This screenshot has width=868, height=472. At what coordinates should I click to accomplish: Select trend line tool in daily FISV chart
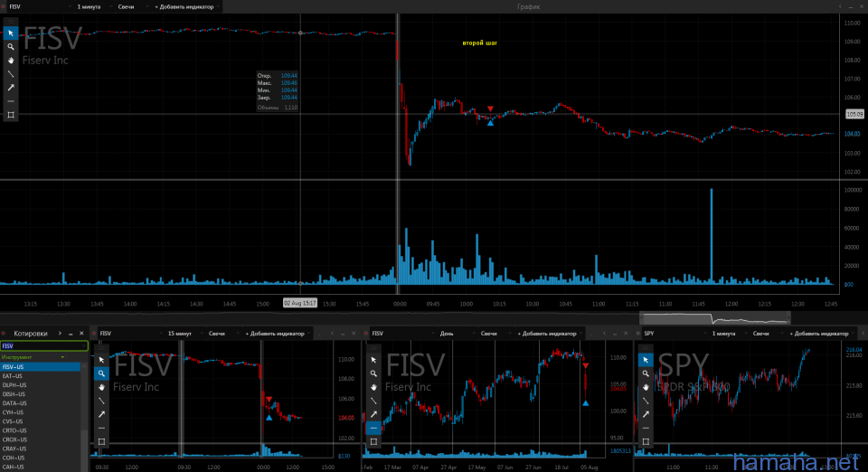tap(373, 401)
